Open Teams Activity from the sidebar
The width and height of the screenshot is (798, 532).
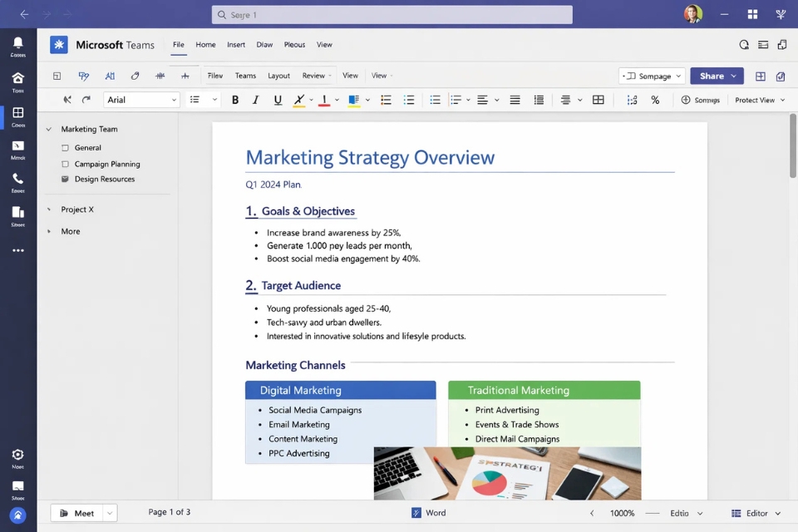[x=17, y=42]
